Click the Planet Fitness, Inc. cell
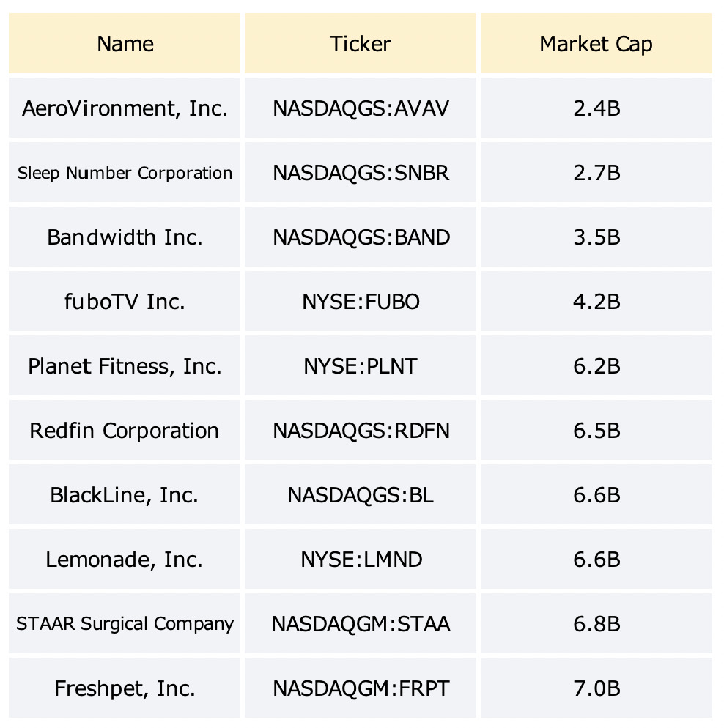The width and height of the screenshot is (724, 728). (x=125, y=366)
